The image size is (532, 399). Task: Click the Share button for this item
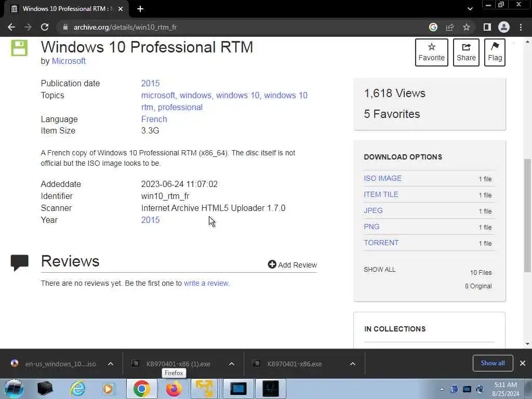[x=466, y=52]
